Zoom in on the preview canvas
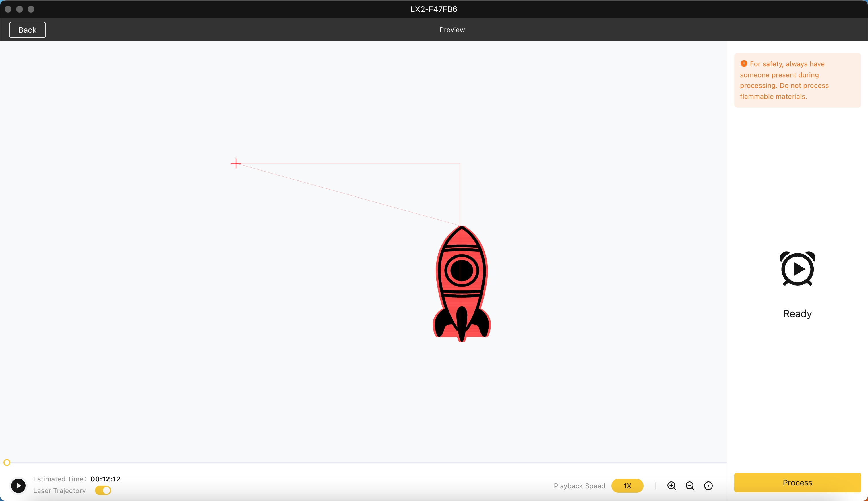868x501 pixels. [x=671, y=486]
